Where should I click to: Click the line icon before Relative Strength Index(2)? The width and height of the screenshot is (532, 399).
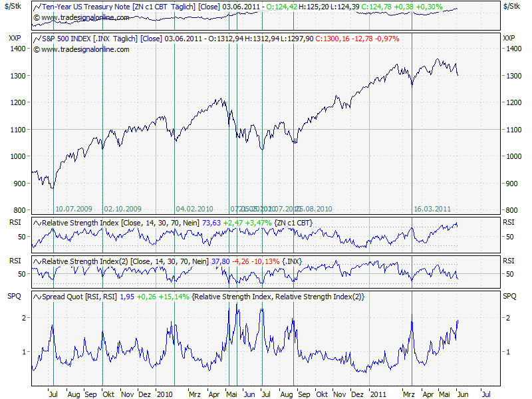coord(34,261)
